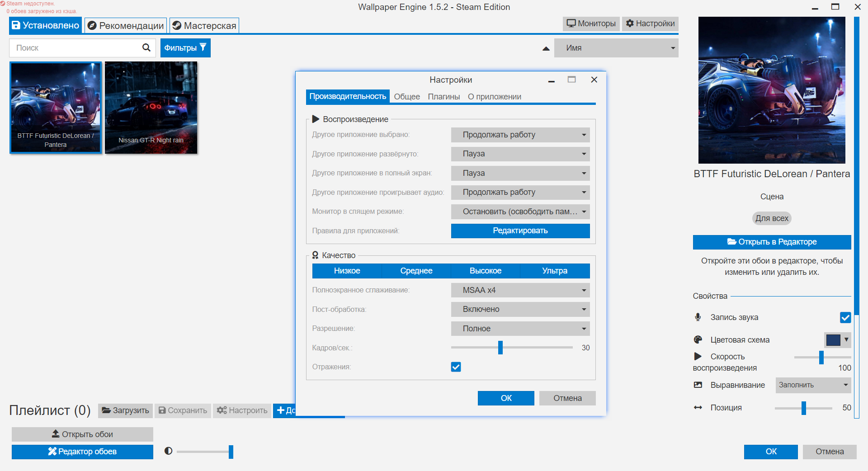Click the search magnifier icon
Image resolution: width=868 pixels, height=471 pixels.
(146, 47)
